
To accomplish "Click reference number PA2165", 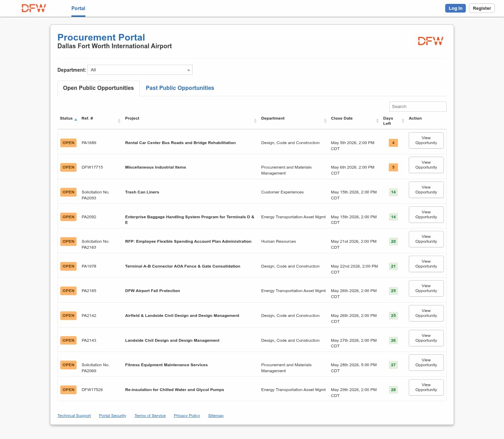I will pos(89,291).
